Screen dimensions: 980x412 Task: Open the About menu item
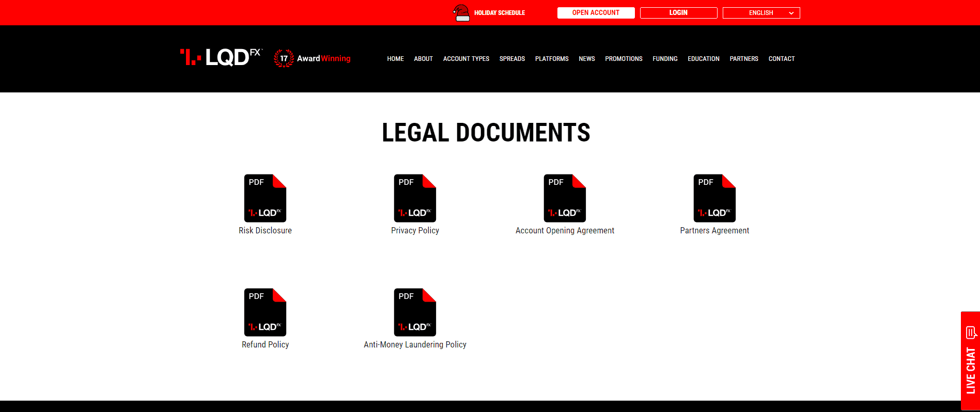pos(423,59)
